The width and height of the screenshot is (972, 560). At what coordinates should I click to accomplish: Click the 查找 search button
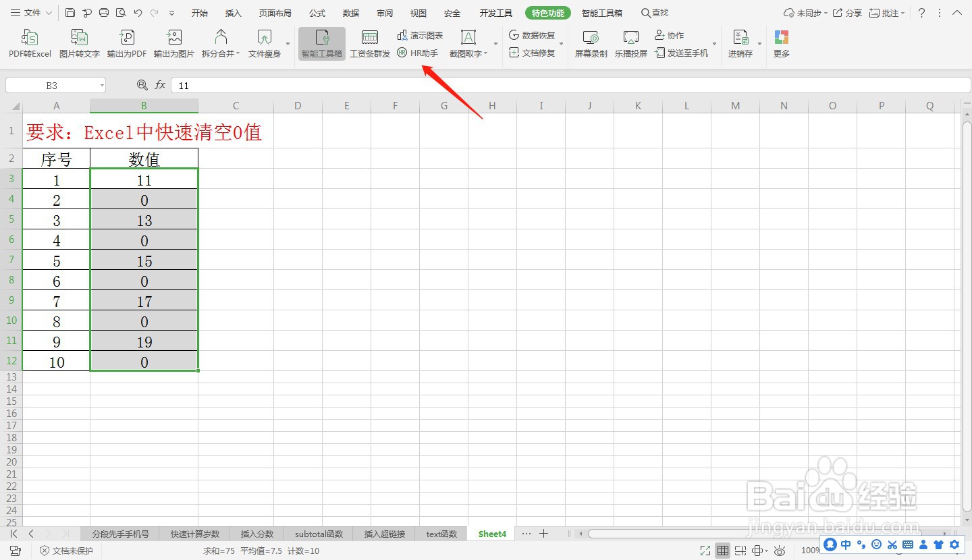tap(655, 13)
